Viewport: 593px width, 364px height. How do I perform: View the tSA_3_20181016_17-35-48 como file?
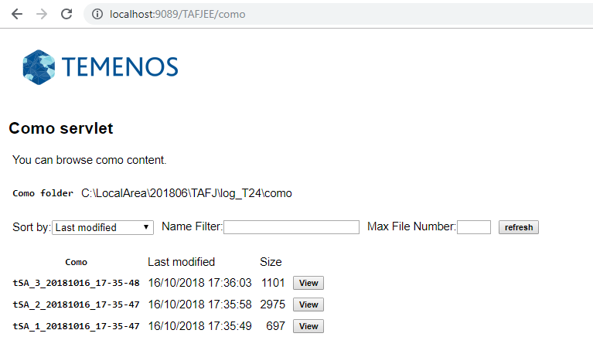tap(308, 284)
